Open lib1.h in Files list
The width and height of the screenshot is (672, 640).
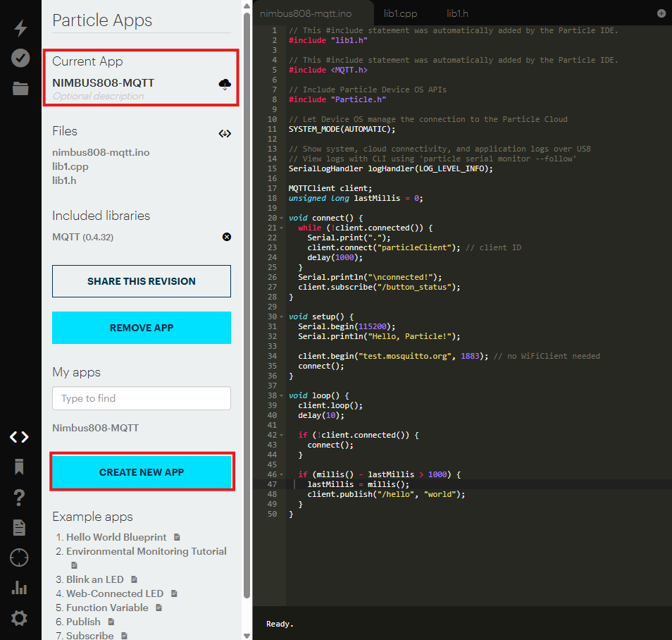64,180
